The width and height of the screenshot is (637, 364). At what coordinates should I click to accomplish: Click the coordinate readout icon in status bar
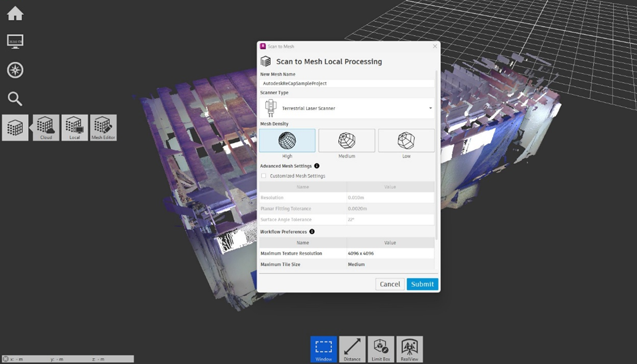(6, 359)
